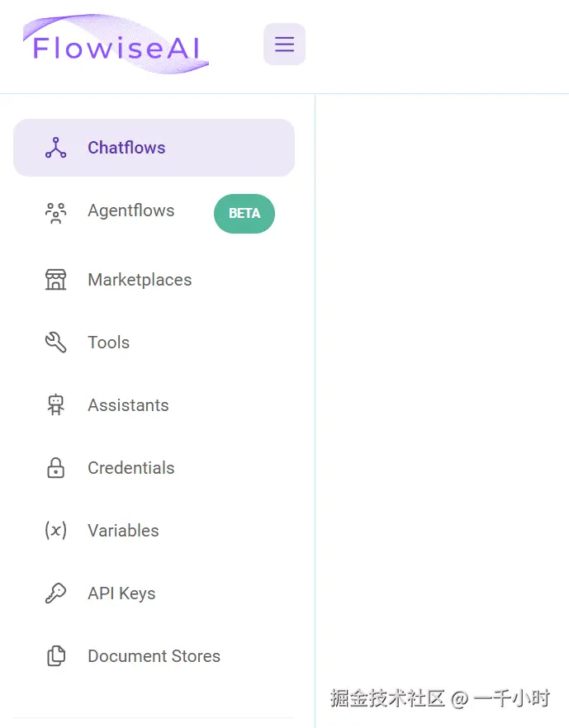This screenshot has width=569, height=728.
Task: Go to Marketplaces label in sidebar
Action: pyautogui.click(x=140, y=280)
